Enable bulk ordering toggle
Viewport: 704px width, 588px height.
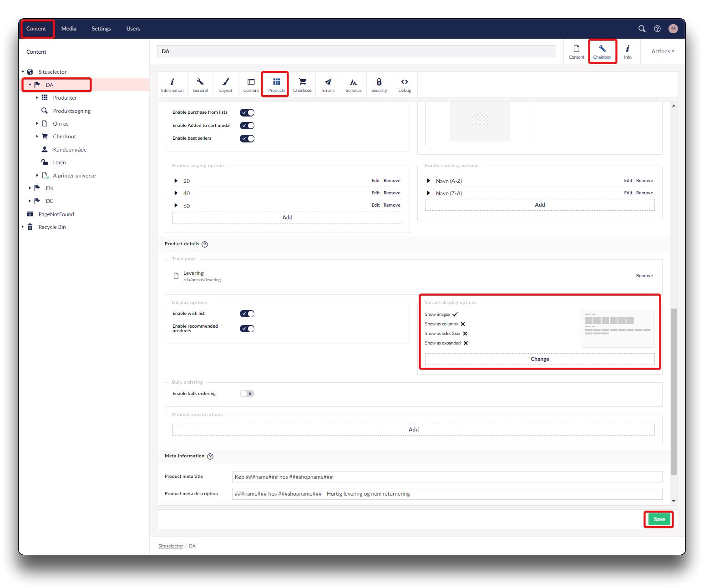[x=247, y=394]
